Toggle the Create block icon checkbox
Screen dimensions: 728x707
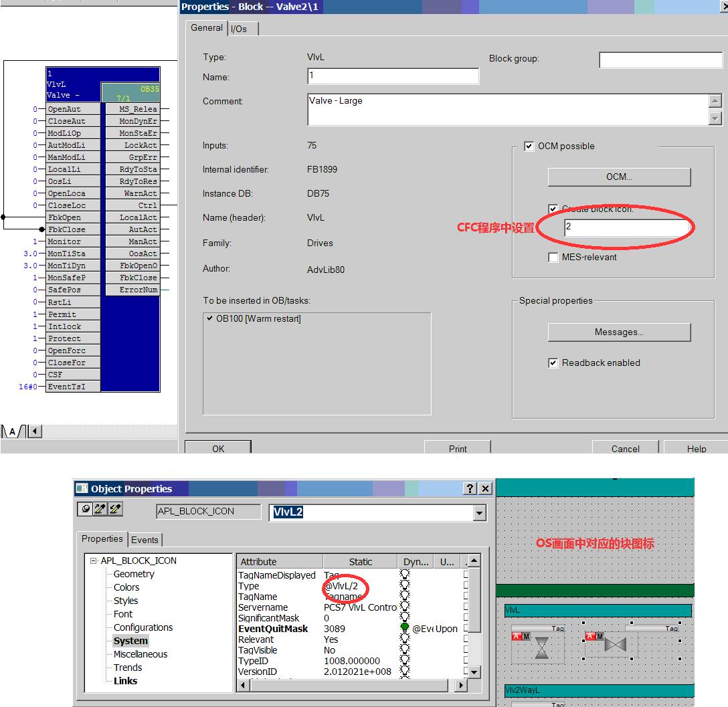click(x=553, y=209)
